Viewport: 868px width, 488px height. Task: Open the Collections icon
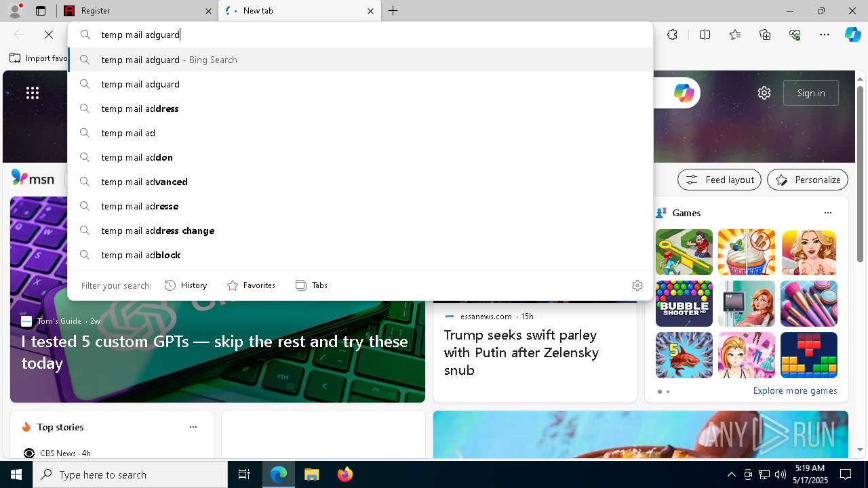pos(765,35)
